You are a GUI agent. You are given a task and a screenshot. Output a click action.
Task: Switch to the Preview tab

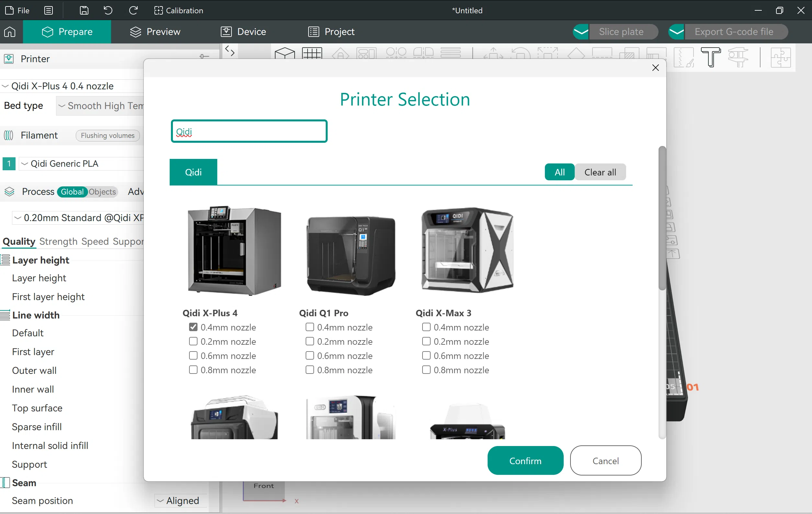click(x=155, y=32)
